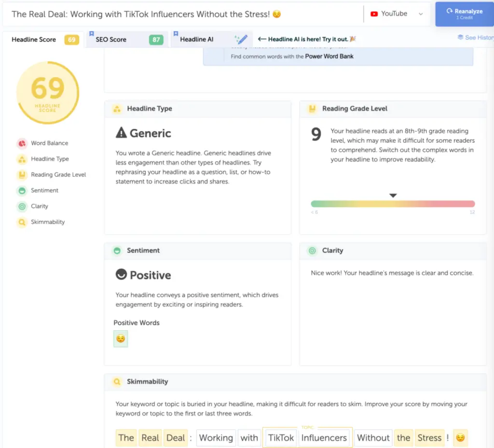Click the TikTok topic word box
This screenshot has height=448, width=494.
281,438
